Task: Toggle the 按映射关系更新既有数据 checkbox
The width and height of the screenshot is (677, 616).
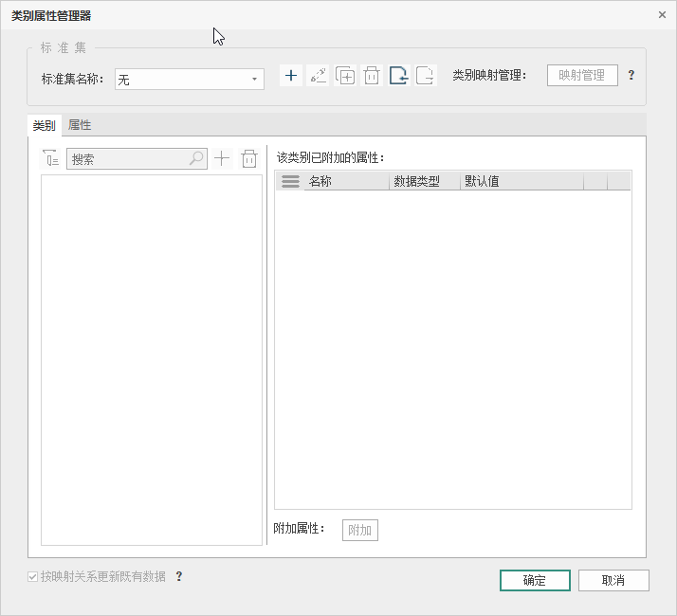Action: pyautogui.click(x=34, y=576)
